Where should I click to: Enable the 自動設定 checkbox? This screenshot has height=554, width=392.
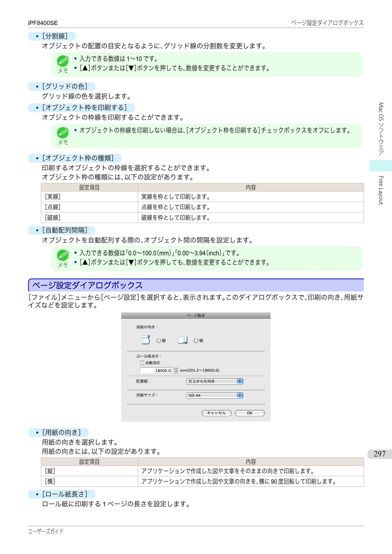(142, 363)
